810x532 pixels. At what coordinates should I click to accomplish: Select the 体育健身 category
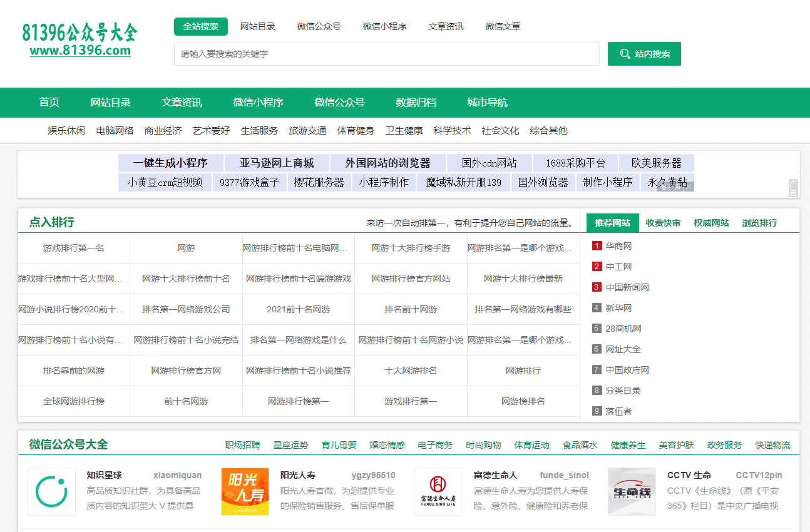(356, 130)
